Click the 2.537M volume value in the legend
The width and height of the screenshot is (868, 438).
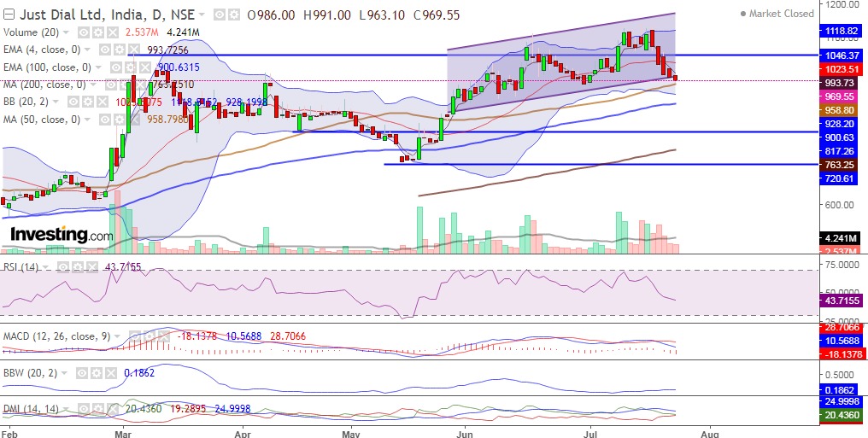(142, 32)
